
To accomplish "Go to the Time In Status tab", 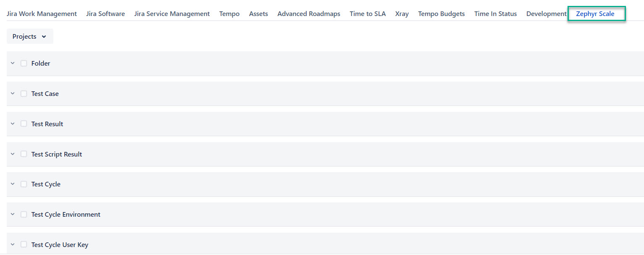I will click(x=496, y=14).
